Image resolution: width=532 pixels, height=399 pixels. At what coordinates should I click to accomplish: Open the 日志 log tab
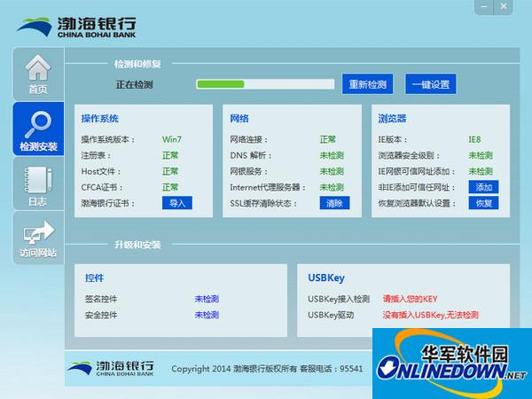[38, 184]
